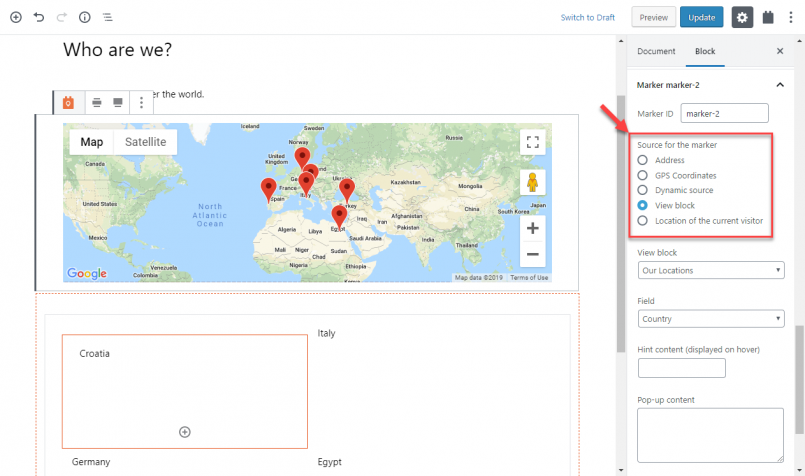Screen dimensions: 805x476
Task: Undo the last change
Action: pyautogui.click(x=39, y=17)
